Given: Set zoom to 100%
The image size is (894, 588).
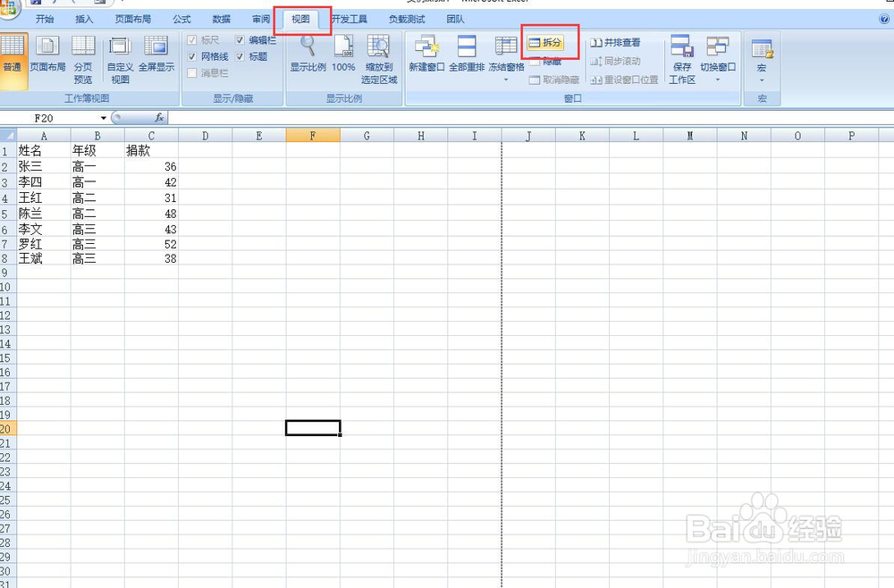Looking at the screenshot, I should click(x=343, y=54).
